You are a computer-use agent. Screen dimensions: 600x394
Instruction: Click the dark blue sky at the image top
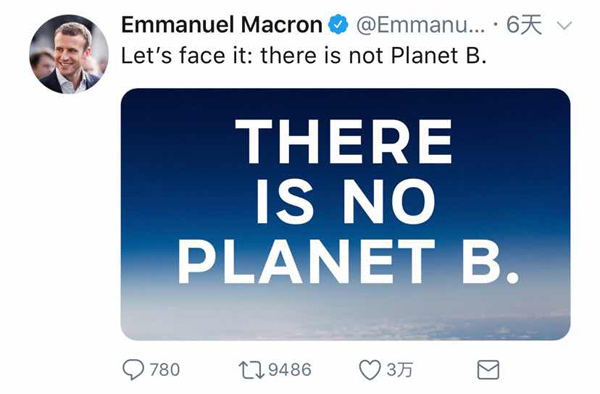pos(346,103)
